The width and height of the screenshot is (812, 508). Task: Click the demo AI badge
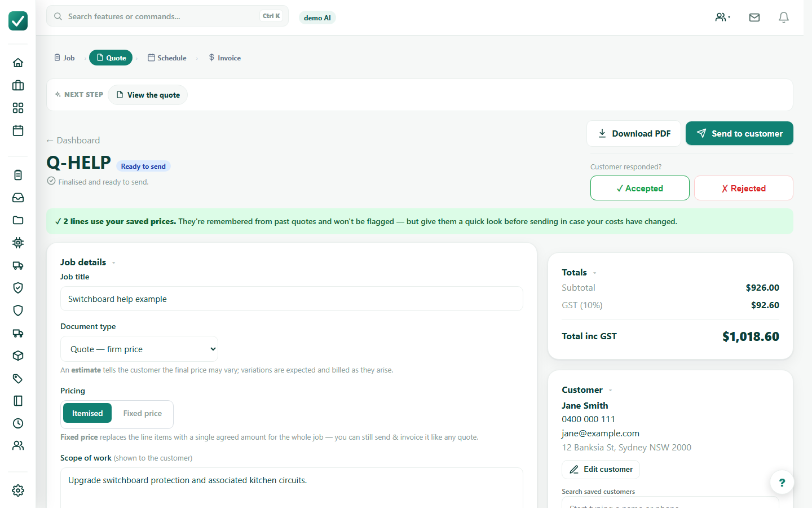click(x=317, y=17)
